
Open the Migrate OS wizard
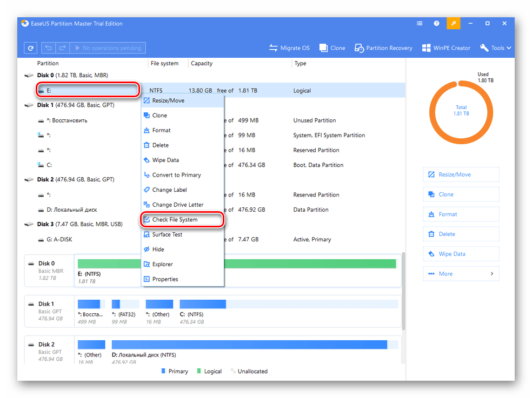(x=289, y=48)
